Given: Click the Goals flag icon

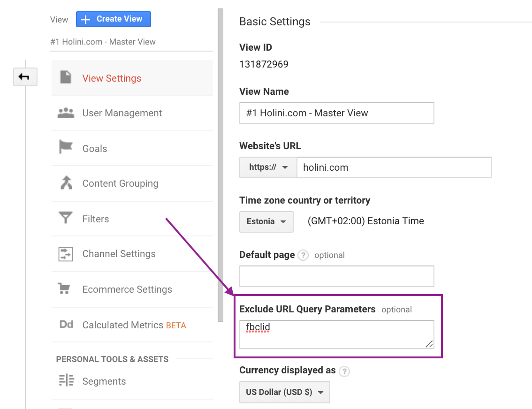Looking at the screenshot, I should click(66, 147).
